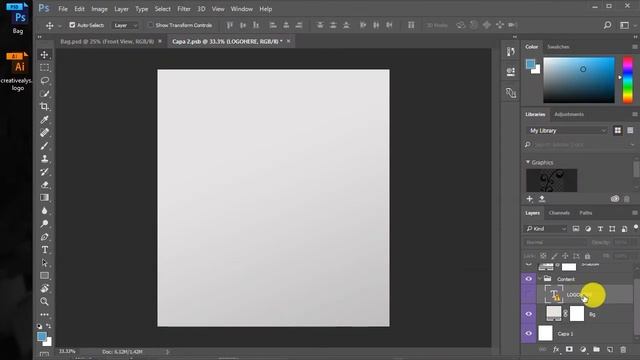Viewport: 640px width, 360px height.
Task: Open the My Library dropdown
Action: pos(567,130)
